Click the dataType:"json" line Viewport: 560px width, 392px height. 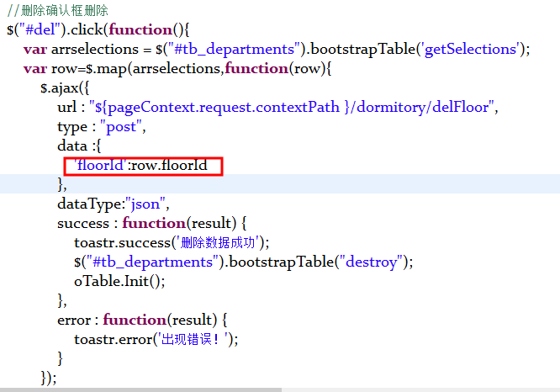pyautogui.click(x=114, y=204)
